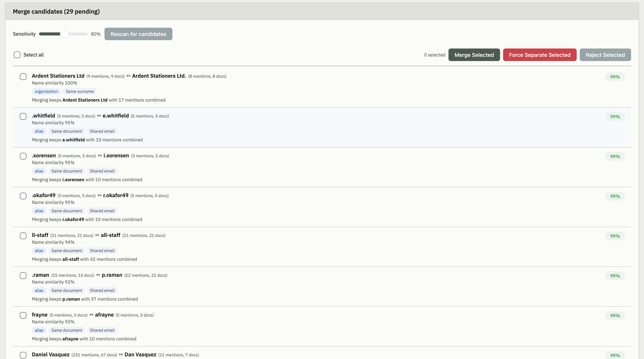Image resolution: width=644 pixels, height=359 pixels.
Task: Click 'Same document' tag in the i.sorensen row
Action: click(x=67, y=171)
